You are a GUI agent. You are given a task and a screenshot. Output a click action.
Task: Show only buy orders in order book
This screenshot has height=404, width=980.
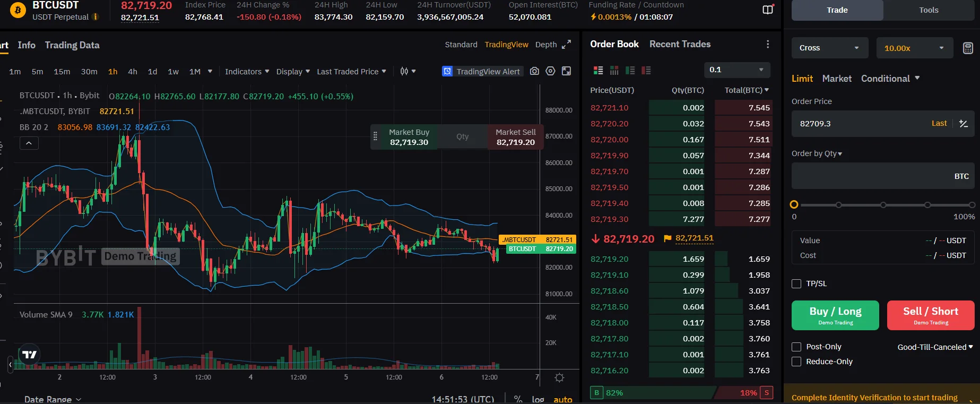pyautogui.click(x=630, y=70)
